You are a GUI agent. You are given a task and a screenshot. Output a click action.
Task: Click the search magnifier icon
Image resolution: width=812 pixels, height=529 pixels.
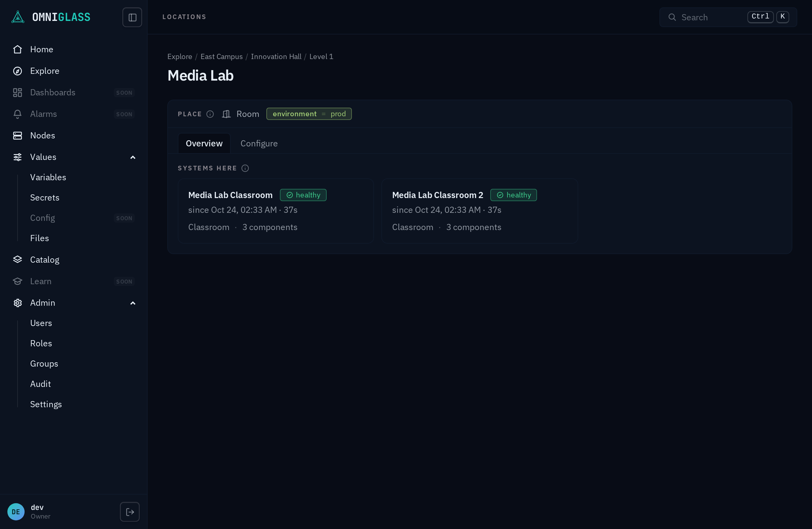672,17
